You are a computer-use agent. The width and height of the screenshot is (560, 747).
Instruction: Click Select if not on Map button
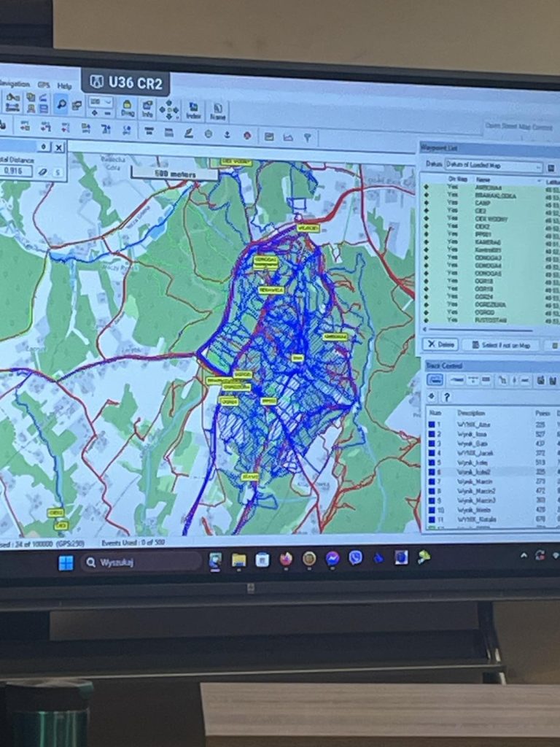501,345
